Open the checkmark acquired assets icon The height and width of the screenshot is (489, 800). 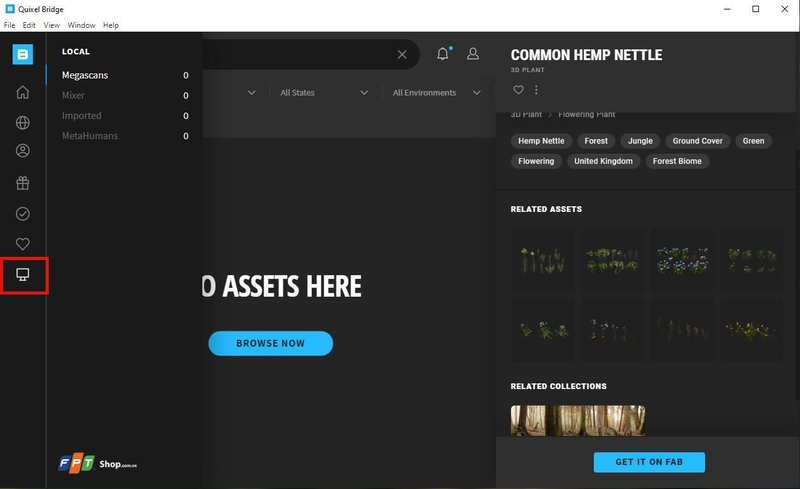[x=22, y=213]
